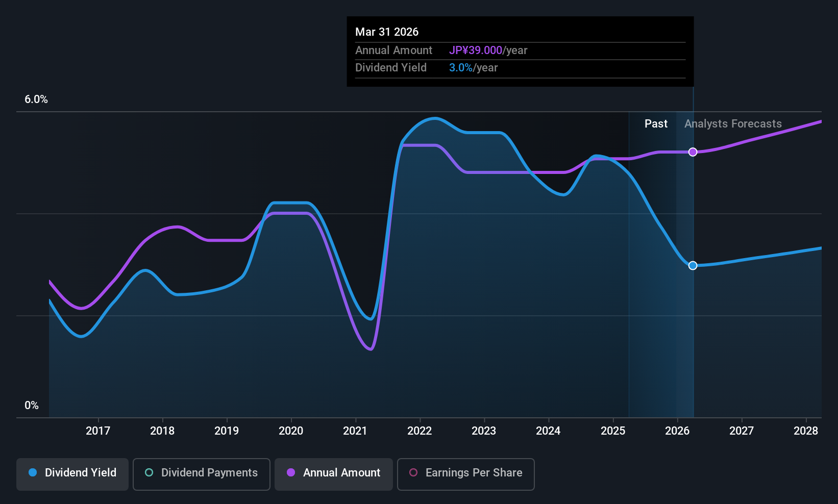Enable the Dividend Payments series
The width and height of the screenshot is (838, 504).
(x=202, y=474)
